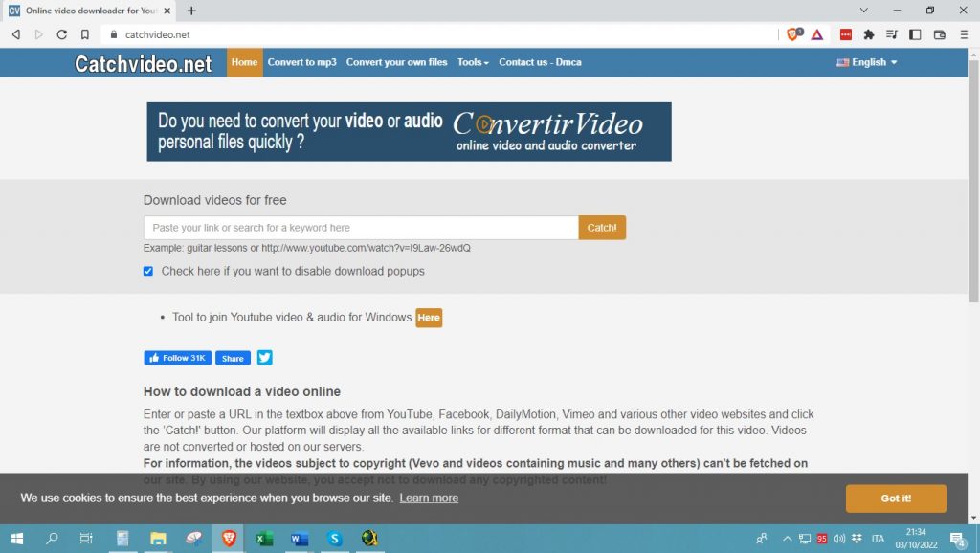Open the Brave playlist icon in the toolbar

[x=892, y=35]
